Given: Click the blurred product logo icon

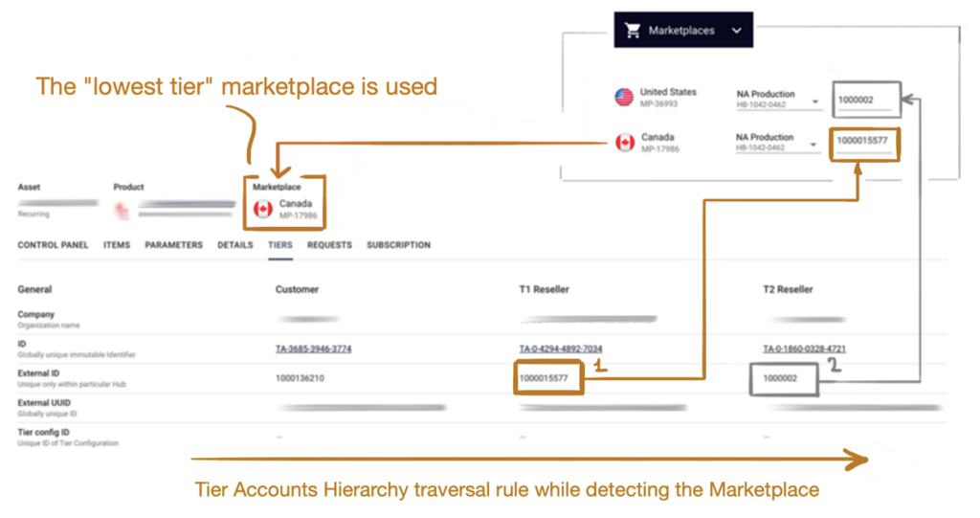Looking at the screenshot, I should click(122, 211).
